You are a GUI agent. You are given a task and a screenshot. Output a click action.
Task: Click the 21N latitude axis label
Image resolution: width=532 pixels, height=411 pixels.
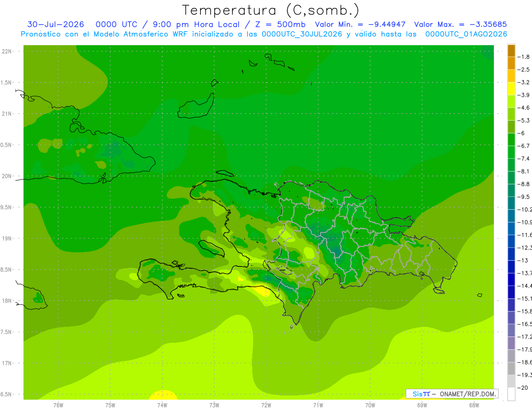tap(7, 114)
